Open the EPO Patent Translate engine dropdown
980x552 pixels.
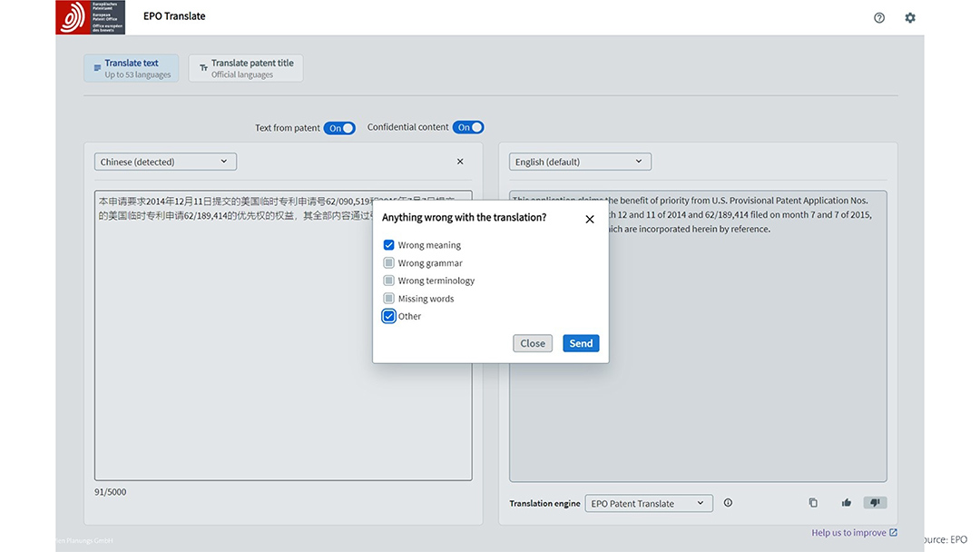(x=648, y=503)
